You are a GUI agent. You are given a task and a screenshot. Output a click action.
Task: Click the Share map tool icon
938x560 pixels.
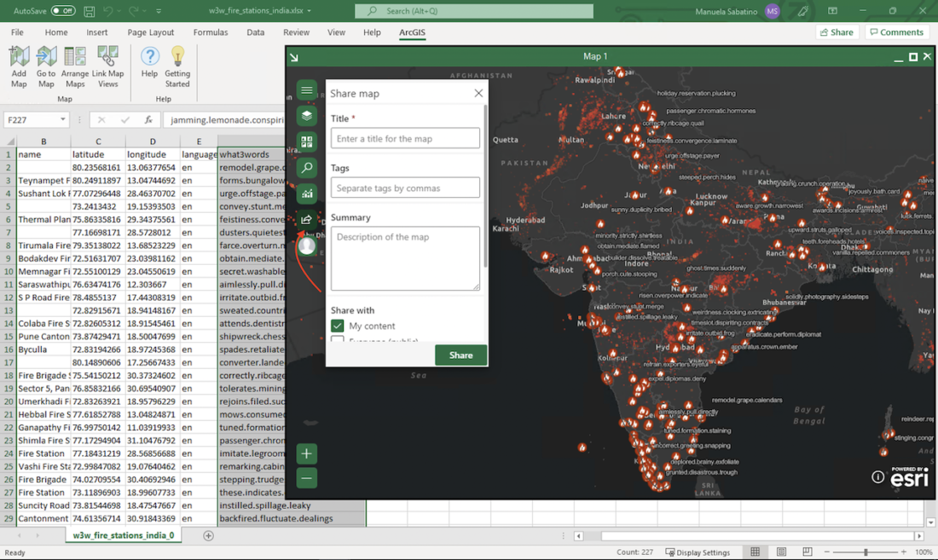[x=307, y=219]
